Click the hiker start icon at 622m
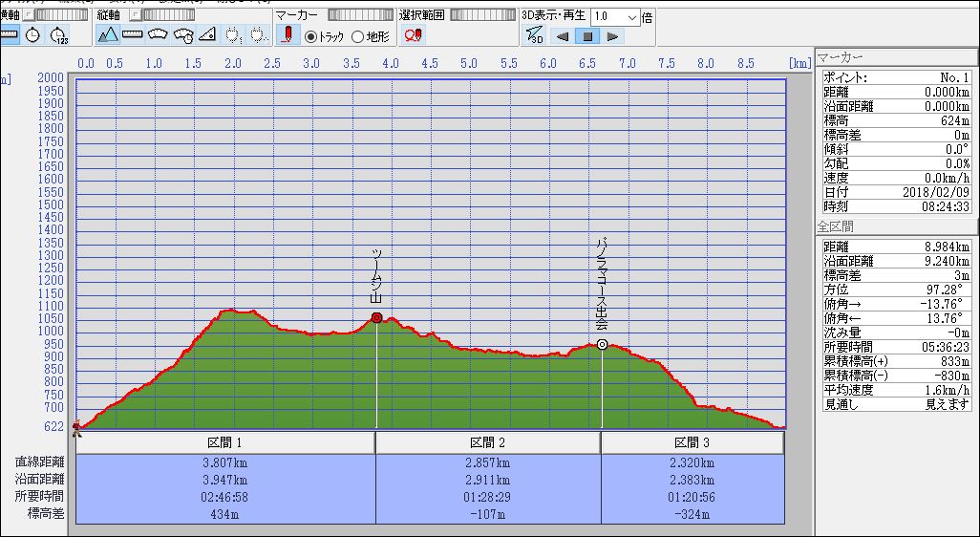The image size is (980, 537). 76,428
